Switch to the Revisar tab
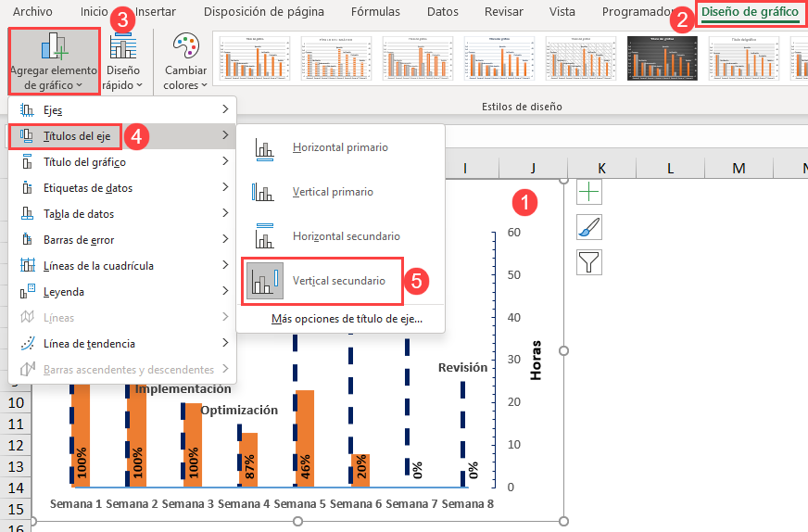This screenshot has height=532, width=808. 503,11
